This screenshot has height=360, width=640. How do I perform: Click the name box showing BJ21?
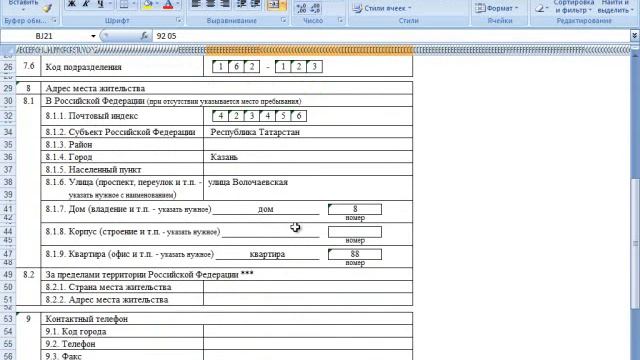(x=45, y=36)
